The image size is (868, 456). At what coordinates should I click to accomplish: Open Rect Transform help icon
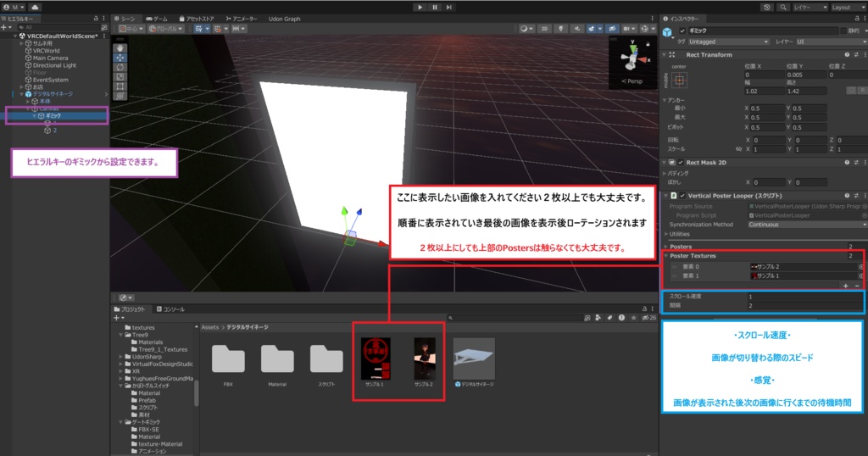tap(847, 55)
